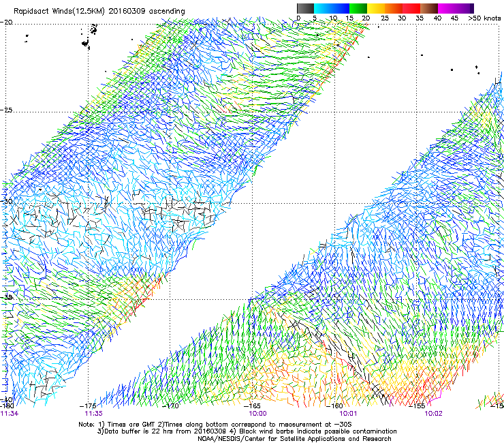
Task: Click the legend tick label 45
Action: pyautogui.click(x=454, y=18)
